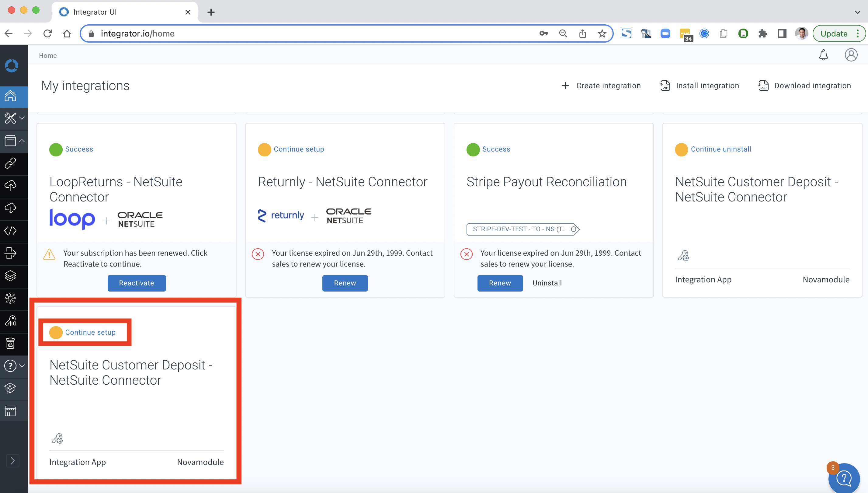Open LoopReturns - NetSuite Connector title
868x493 pixels.
click(x=116, y=189)
